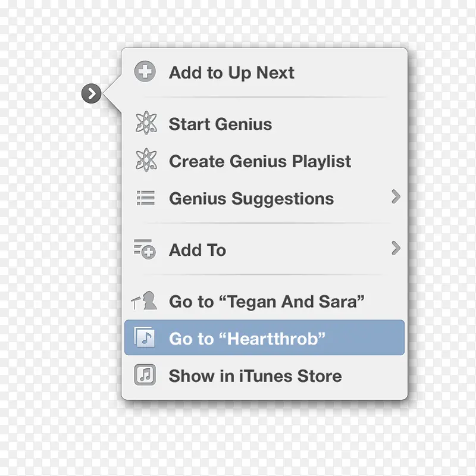
Task: Choose Create Genius Playlist
Action: click(260, 162)
